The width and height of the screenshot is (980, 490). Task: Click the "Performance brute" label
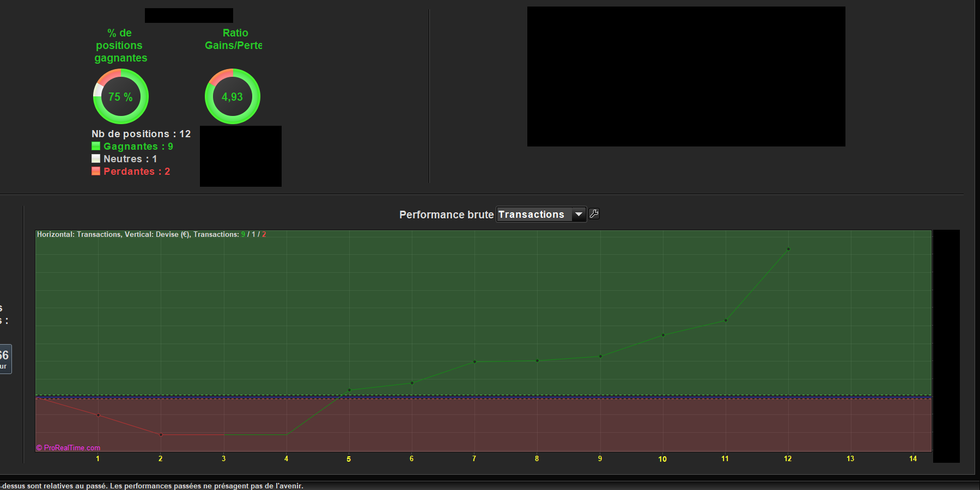[447, 215]
